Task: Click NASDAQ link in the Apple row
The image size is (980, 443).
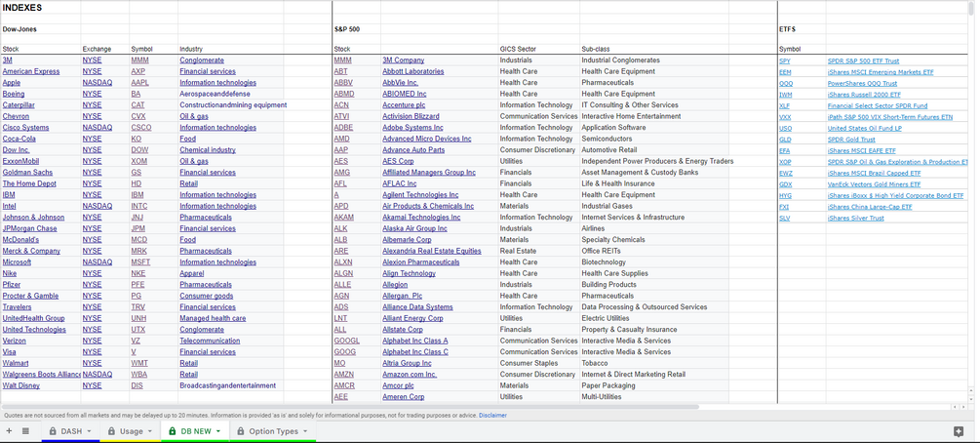Action: click(98, 83)
